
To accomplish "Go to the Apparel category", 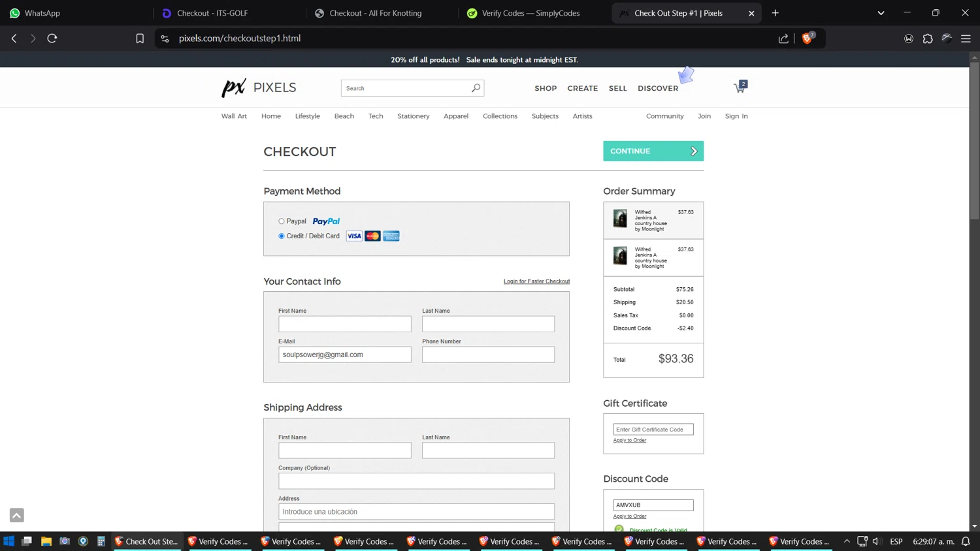I will coord(456,116).
